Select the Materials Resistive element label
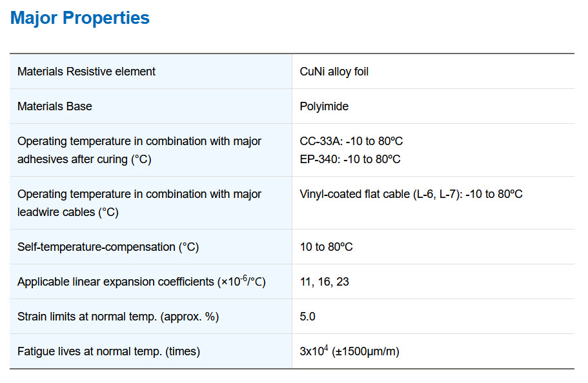588x383 pixels. point(86,71)
